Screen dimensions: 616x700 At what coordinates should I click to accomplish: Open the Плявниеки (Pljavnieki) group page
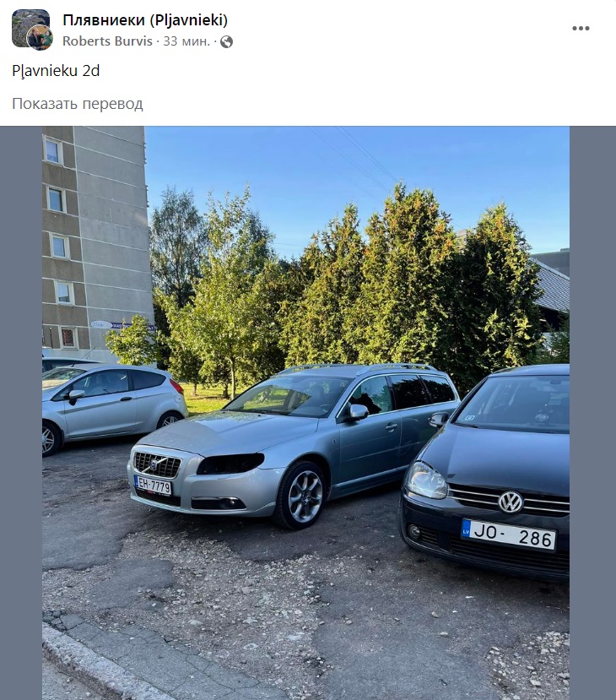coord(145,19)
